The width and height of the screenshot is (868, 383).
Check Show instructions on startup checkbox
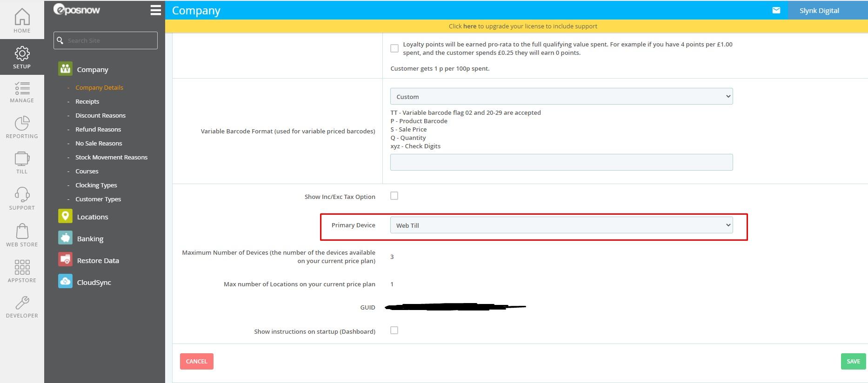pos(394,330)
